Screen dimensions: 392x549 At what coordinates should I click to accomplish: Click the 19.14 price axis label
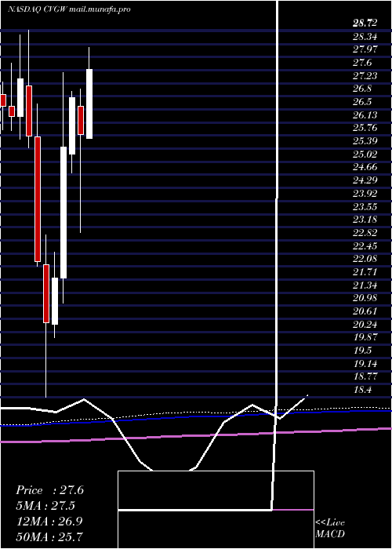click(x=365, y=363)
